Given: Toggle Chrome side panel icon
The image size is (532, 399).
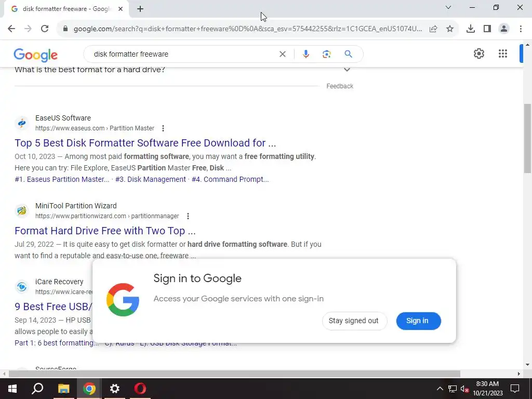Looking at the screenshot, I should coord(487,29).
